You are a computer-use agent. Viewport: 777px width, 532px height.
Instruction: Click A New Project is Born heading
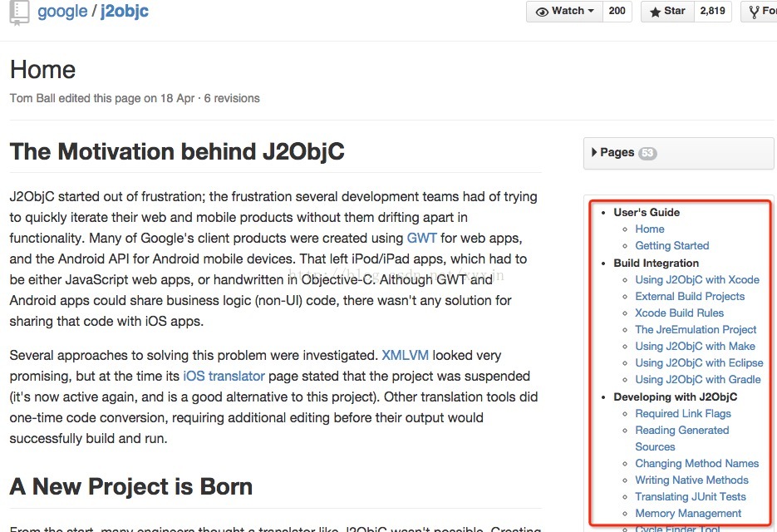[x=130, y=486]
